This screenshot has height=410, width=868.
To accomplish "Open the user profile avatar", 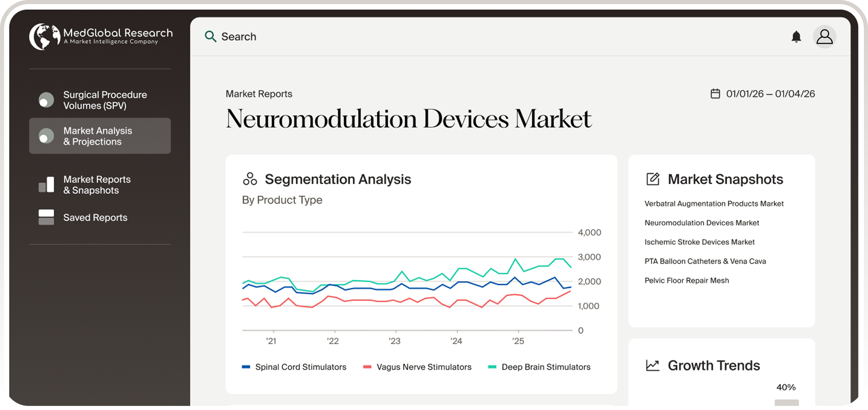I will coord(824,37).
